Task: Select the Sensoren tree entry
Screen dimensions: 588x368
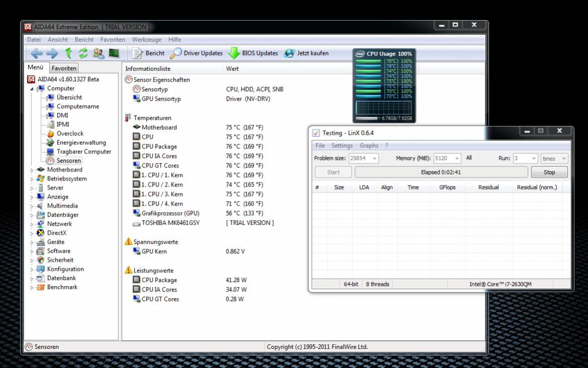Action: pyautogui.click(x=68, y=160)
